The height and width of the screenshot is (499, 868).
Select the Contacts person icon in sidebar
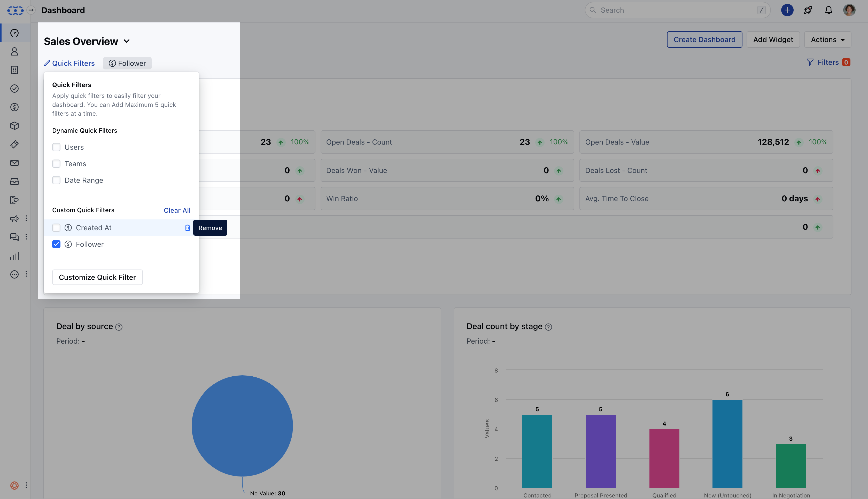[14, 51]
